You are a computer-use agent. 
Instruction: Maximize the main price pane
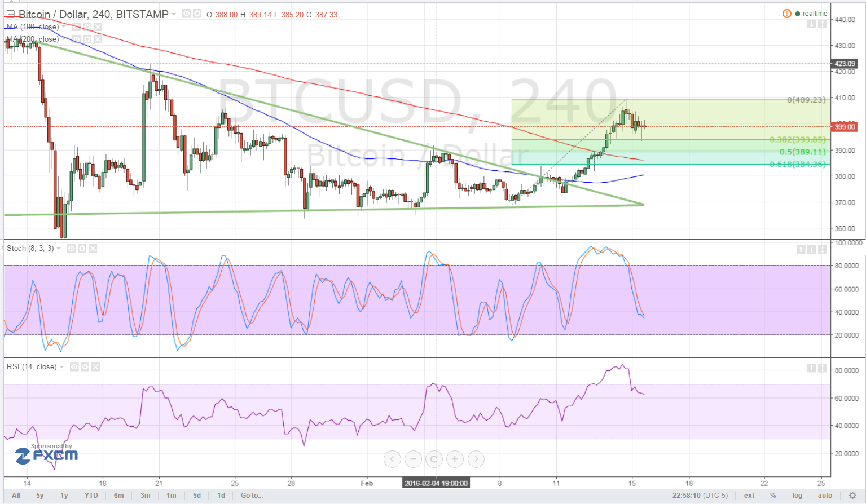(822, 24)
